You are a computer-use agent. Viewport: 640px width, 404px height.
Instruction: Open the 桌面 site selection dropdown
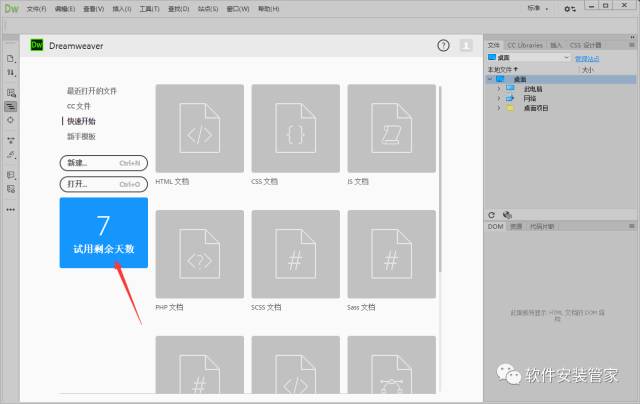pos(528,58)
